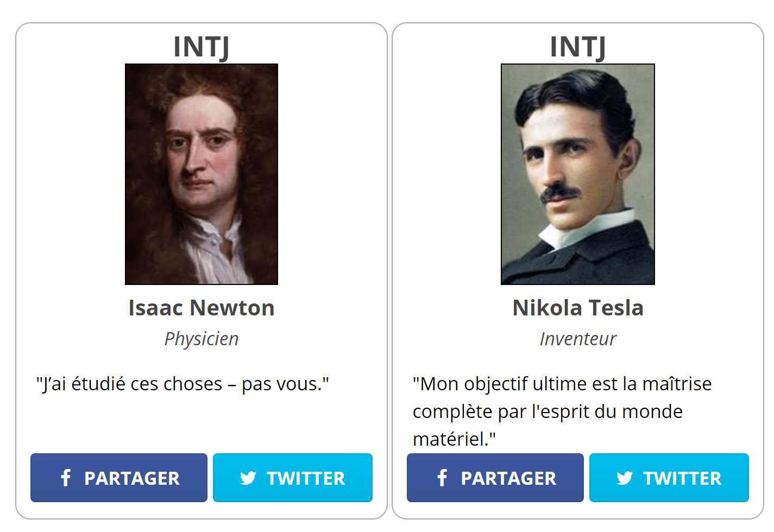Click the Inventeur label
Viewport: 774px width, 532px height.
pyautogui.click(x=578, y=339)
